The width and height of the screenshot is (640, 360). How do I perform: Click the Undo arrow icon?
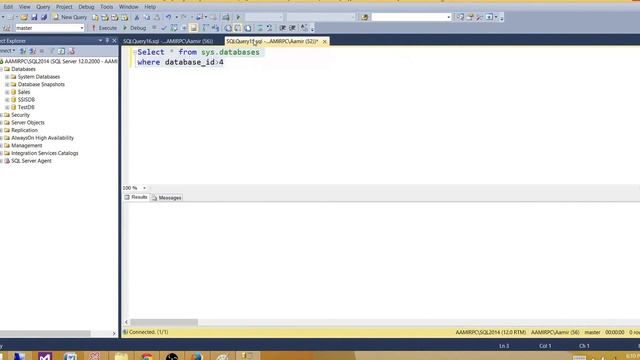coord(168,17)
